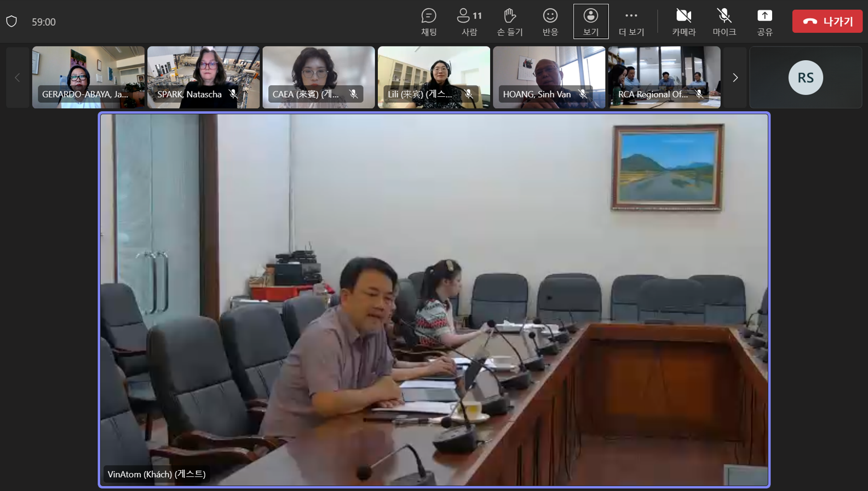Screen dimensions: 868x491
Task: Go to the previous participants page
Action: tap(17, 78)
